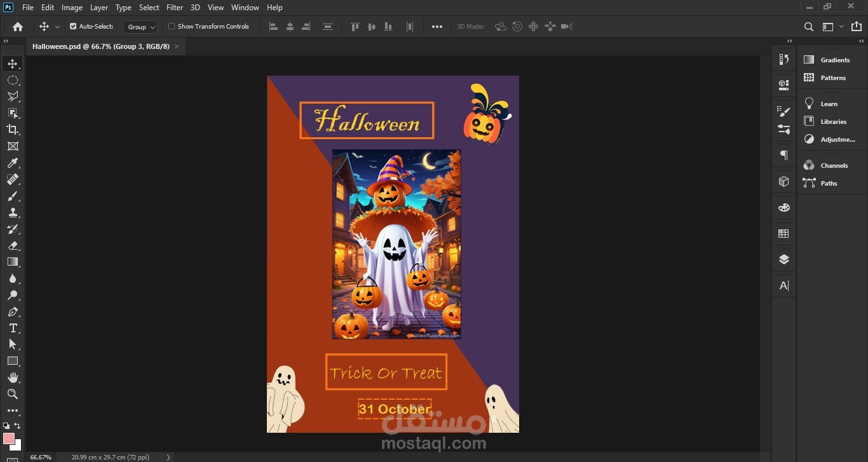Select the Crop tool
The width and height of the screenshot is (868, 462).
click(x=13, y=130)
